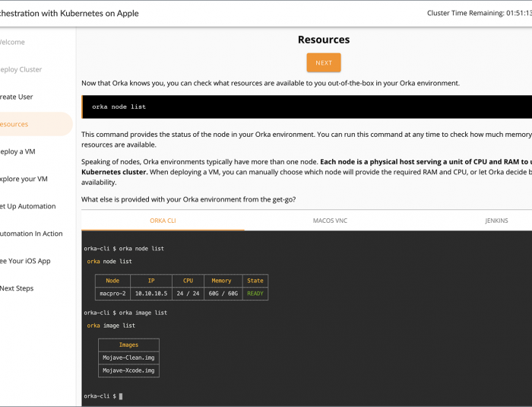Screen dimensions: 532x407
Task: Click the Node column header
Action: (x=112, y=281)
